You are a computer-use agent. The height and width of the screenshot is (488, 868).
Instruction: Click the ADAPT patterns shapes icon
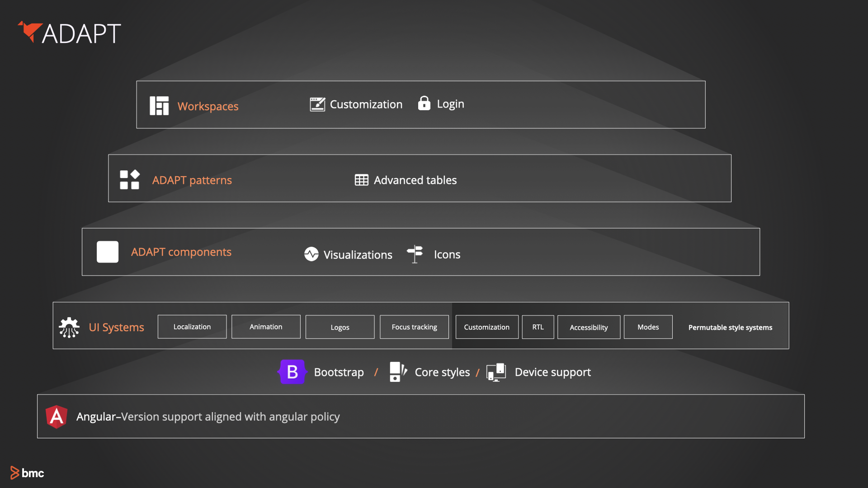click(x=130, y=180)
